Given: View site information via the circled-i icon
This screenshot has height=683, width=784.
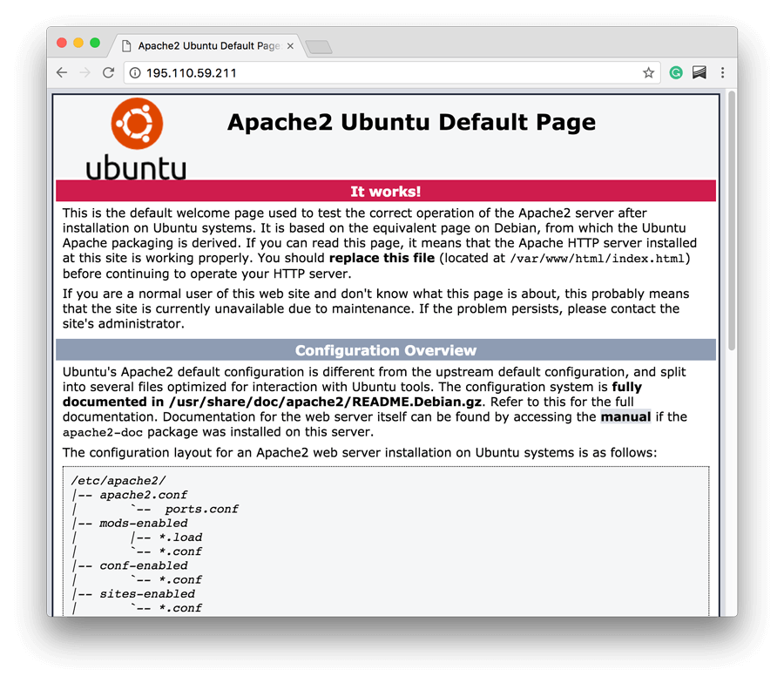Looking at the screenshot, I should coord(134,73).
